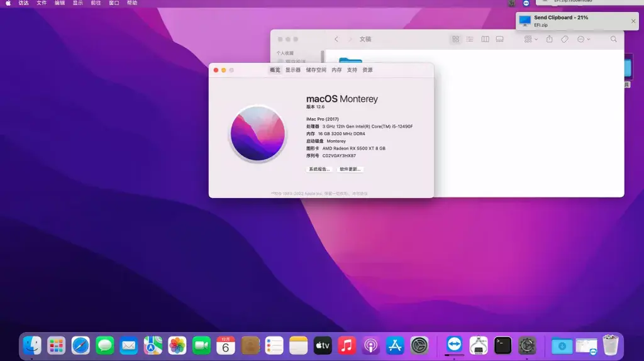Open 编辑 menu in menu bar
The width and height of the screenshot is (644, 361).
coord(60,3)
